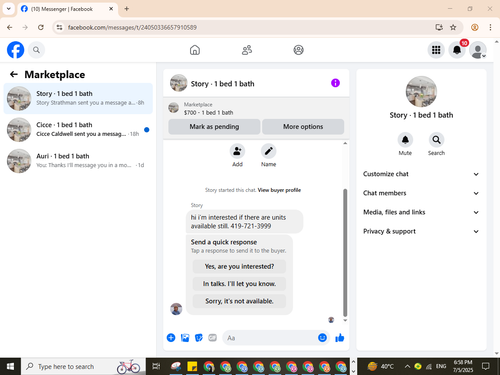Click the Name edit pencil icon
The image size is (500, 375).
point(268,151)
